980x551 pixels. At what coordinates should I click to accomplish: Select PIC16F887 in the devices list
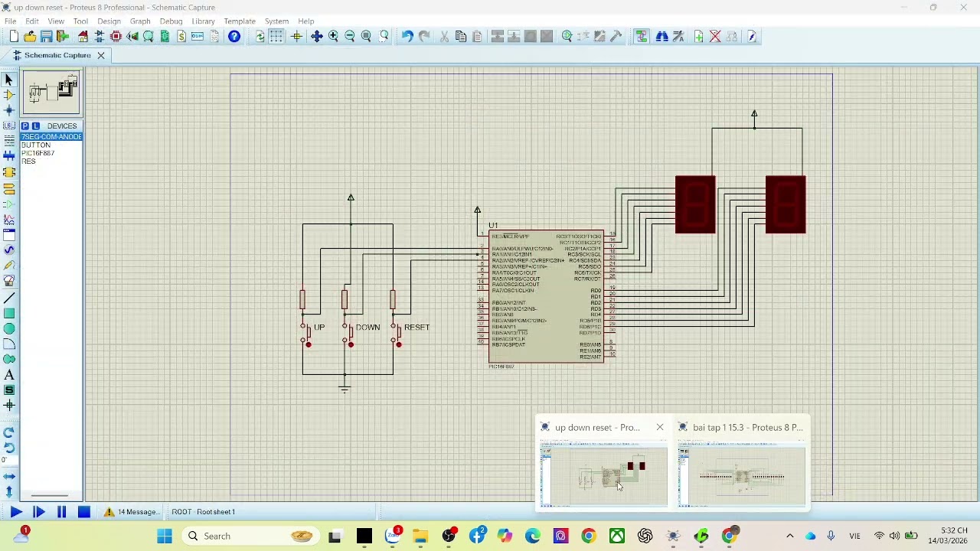[38, 153]
